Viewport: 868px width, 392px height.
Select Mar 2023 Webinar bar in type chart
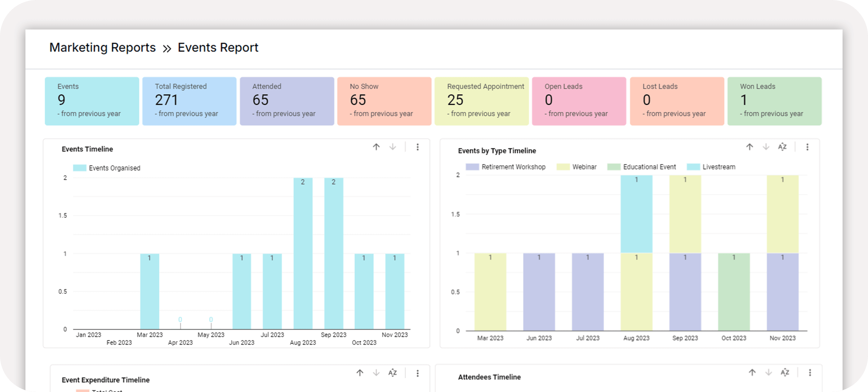click(490, 292)
